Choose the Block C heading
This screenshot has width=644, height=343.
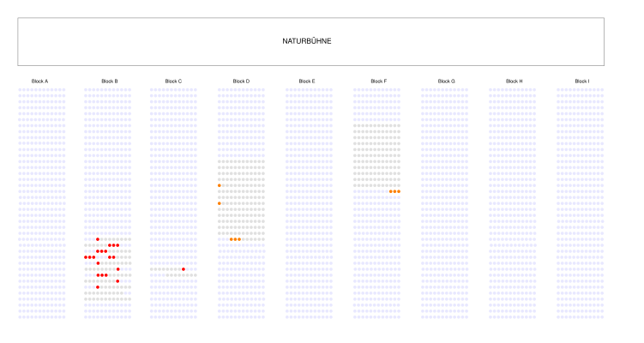coord(173,81)
